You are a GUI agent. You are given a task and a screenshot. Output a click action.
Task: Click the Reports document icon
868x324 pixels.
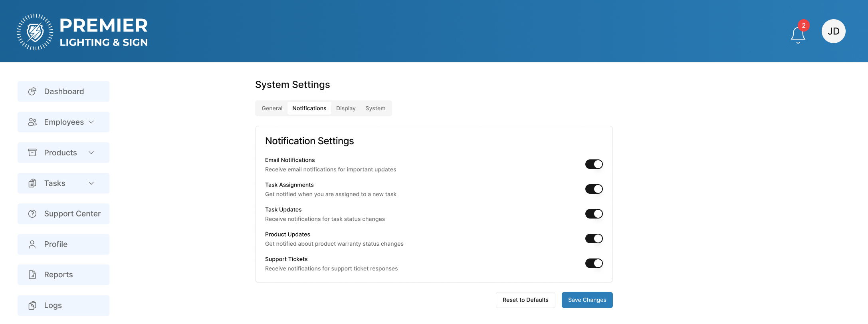[x=32, y=275]
